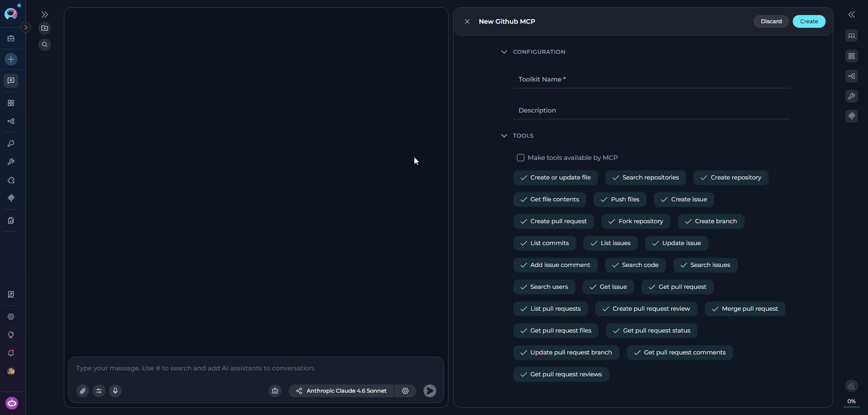Open the participants icon in the right rail
Viewport: 868px width, 415px height.
click(852, 36)
